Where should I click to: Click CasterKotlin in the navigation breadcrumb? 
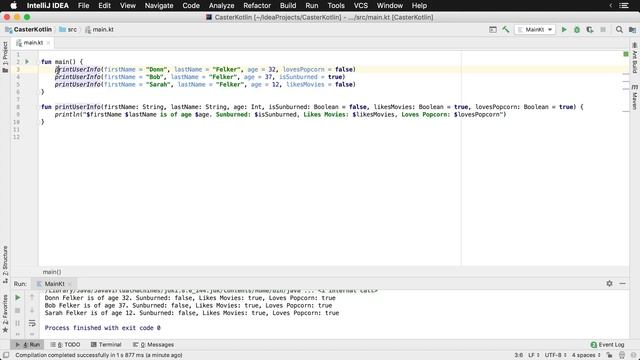(x=29, y=29)
